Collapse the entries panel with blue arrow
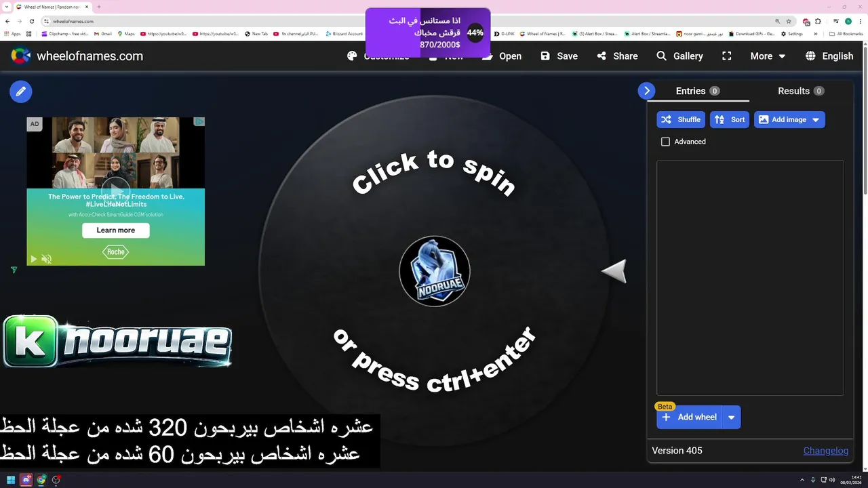Image resolution: width=868 pixels, height=488 pixels. 647,91
